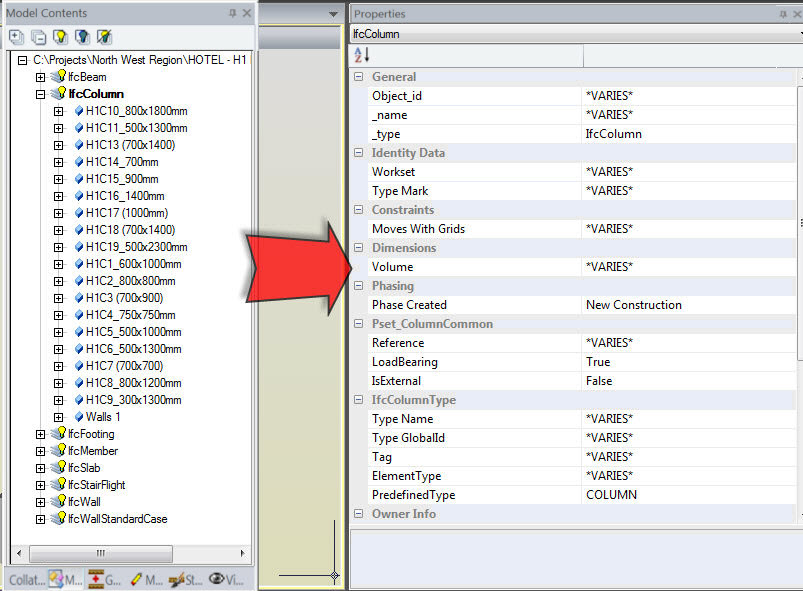Open the IfcColumn object selector combo box
The width and height of the screenshot is (803, 591).
[576, 34]
